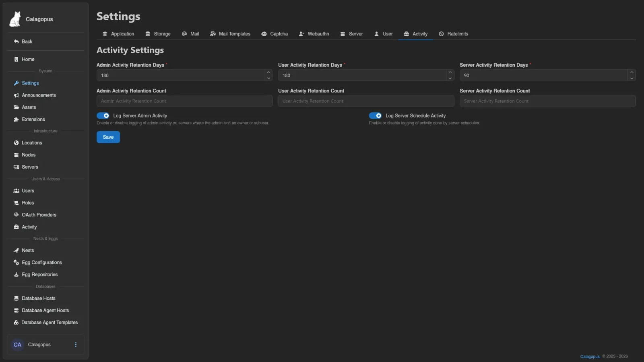Click the sidebar Activity briefcase icon

16,227
